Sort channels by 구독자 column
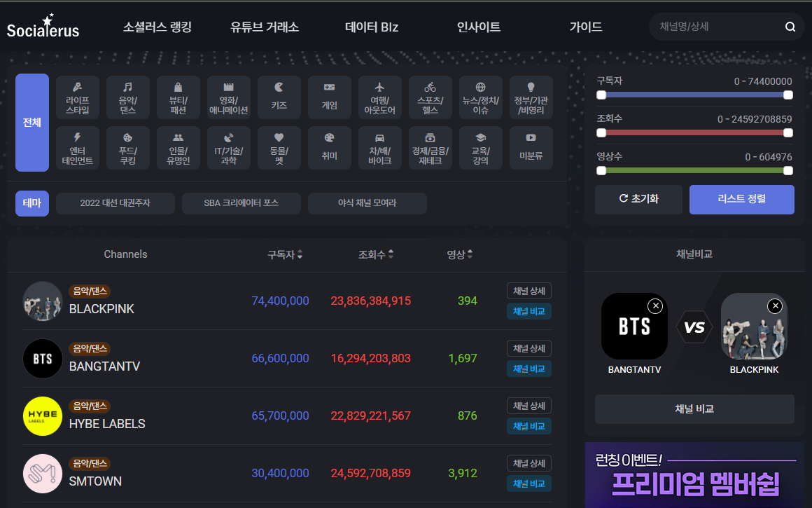Image resolution: width=812 pixels, height=508 pixels. click(285, 254)
